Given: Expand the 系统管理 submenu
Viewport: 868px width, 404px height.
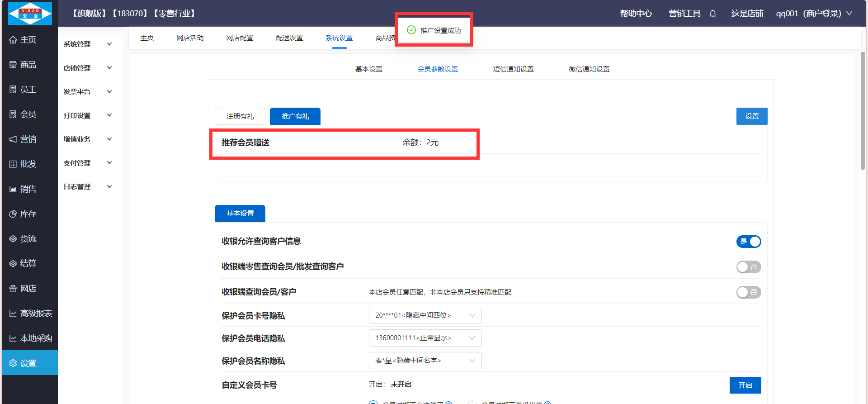Looking at the screenshot, I should (88, 44).
